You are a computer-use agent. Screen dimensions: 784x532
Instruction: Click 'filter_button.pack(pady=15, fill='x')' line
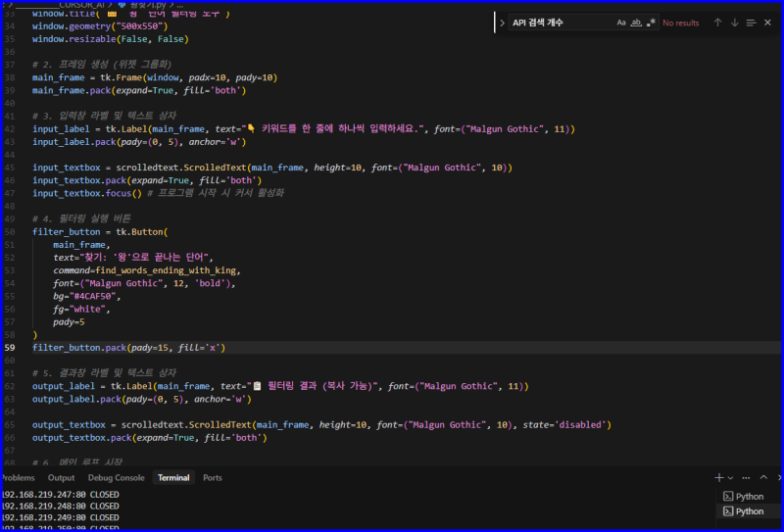pyautogui.click(x=129, y=348)
